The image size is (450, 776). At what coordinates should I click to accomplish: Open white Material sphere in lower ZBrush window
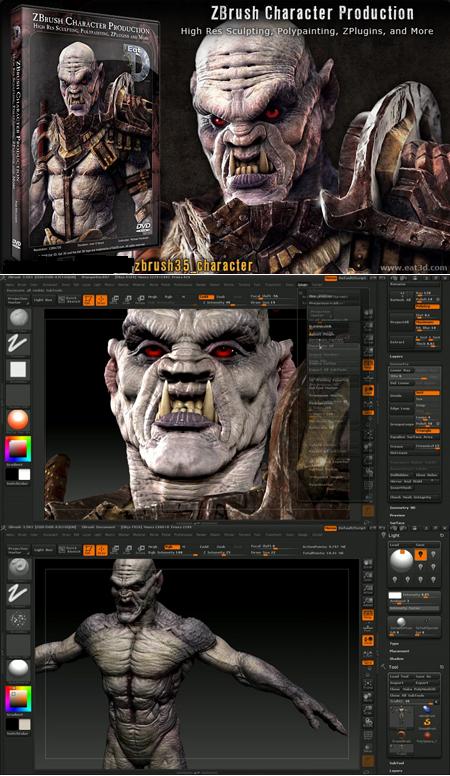pos(18,669)
